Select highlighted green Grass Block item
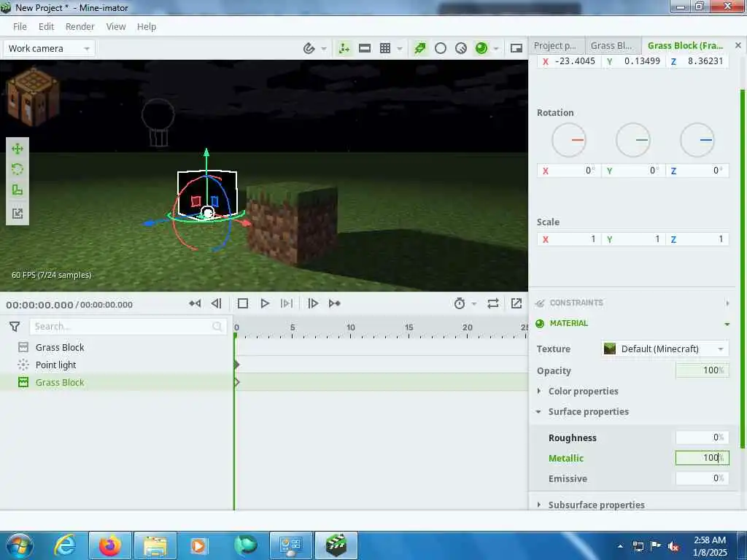Screen dimensions: 747x560 60,382
